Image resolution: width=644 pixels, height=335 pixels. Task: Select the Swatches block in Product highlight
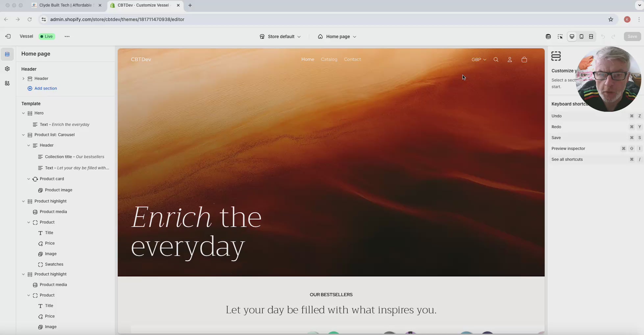pos(54,264)
